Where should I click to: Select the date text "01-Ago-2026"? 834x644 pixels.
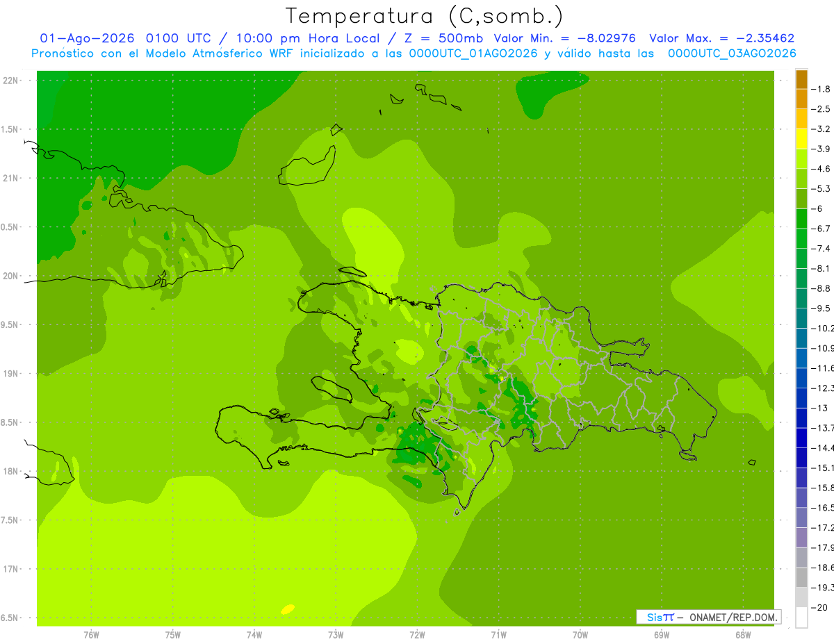pyautogui.click(x=87, y=38)
